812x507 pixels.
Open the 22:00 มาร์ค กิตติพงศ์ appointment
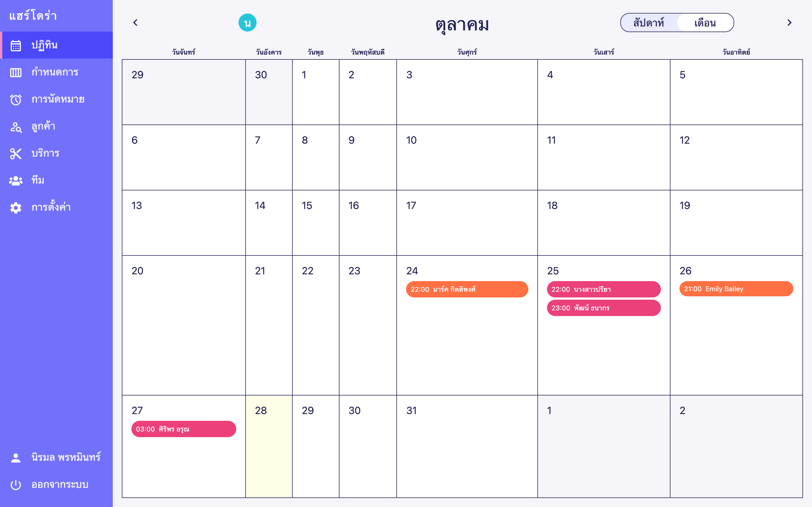(467, 289)
